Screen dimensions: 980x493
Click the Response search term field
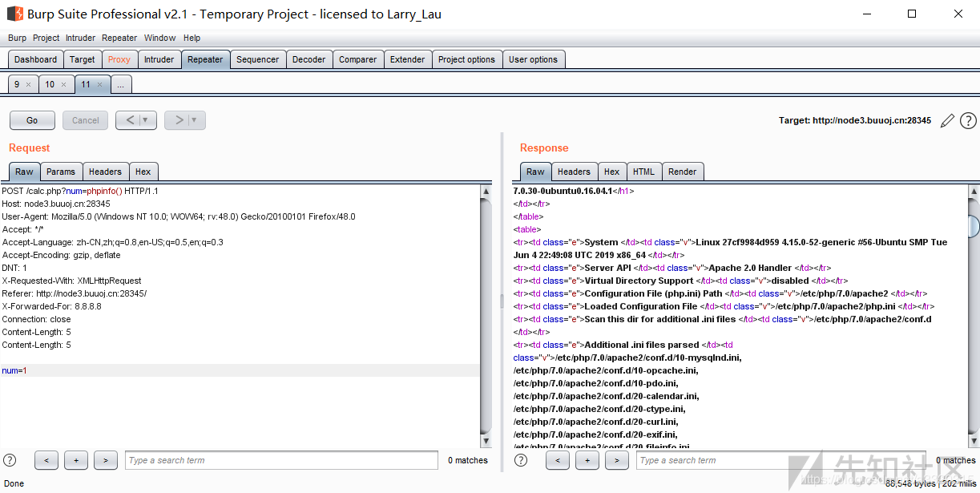pyautogui.click(x=781, y=460)
